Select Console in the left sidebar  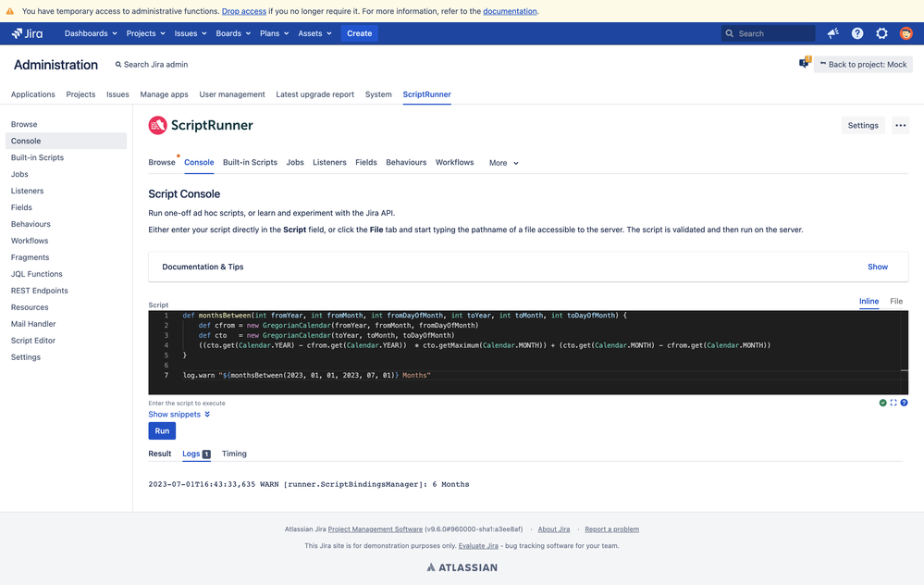click(66, 141)
